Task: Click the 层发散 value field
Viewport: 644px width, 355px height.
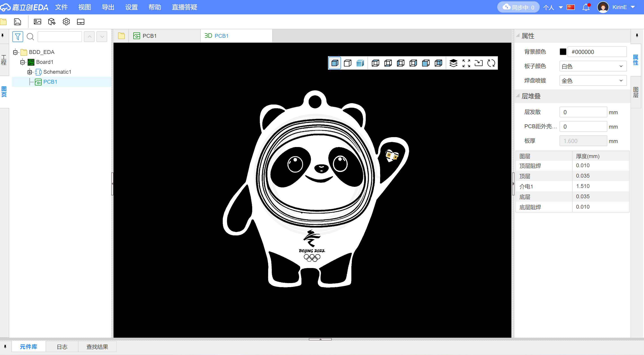Action: (583, 112)
